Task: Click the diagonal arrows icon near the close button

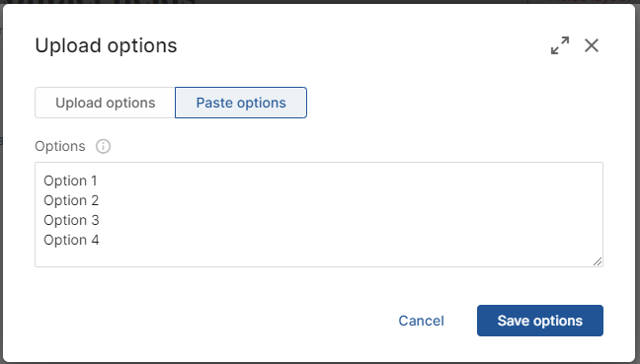Action: pyautogui.click(x=560, y=45)
